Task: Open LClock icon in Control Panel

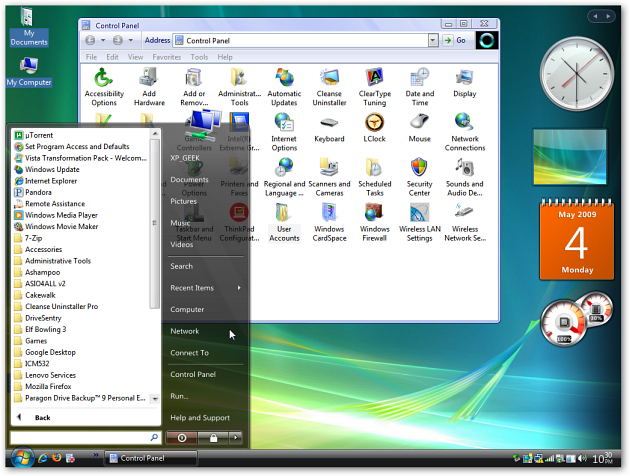Action: (x=374, y=129)
